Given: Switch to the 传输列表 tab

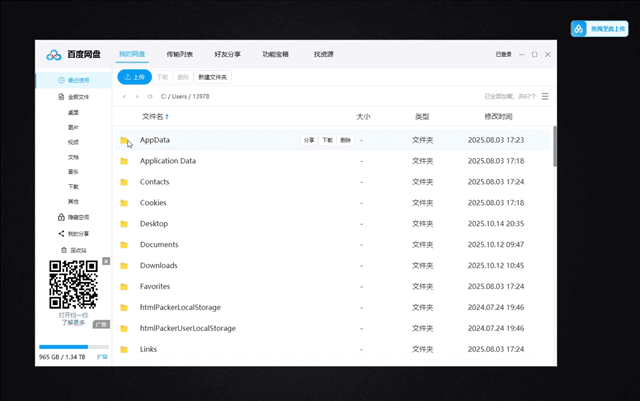Looking at the screenshot, I should (x=180, y=54).
